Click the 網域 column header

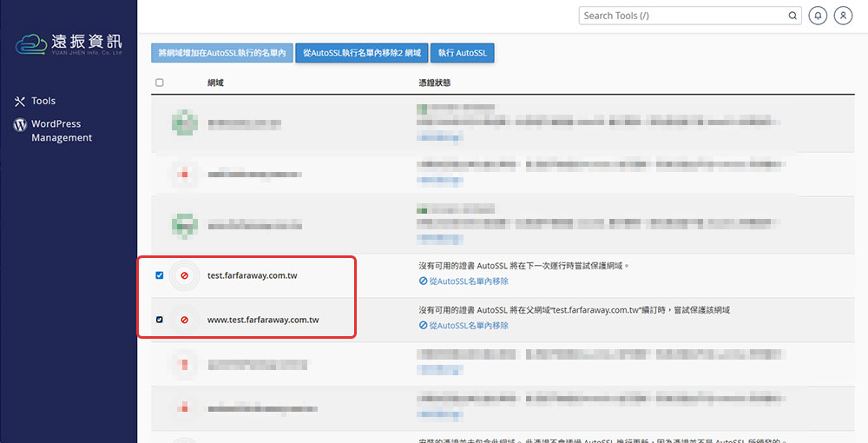tap(215, 83)
